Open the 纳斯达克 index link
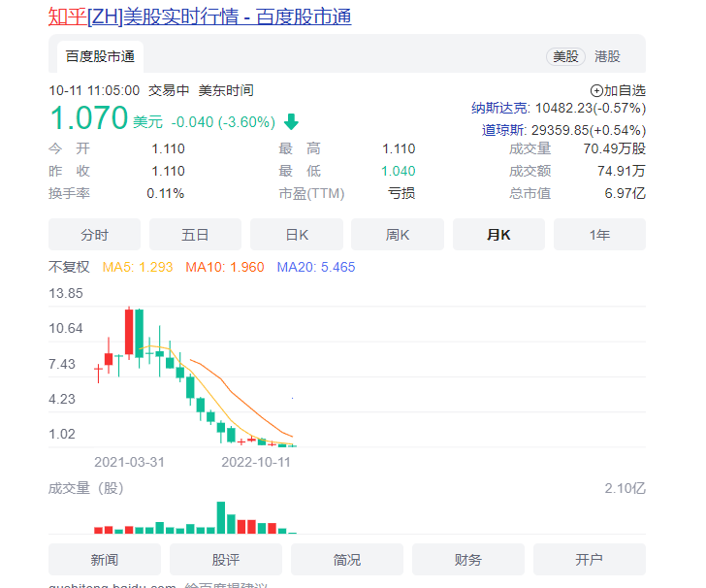Screen dimensions: 706x588 tap(499, 108)
